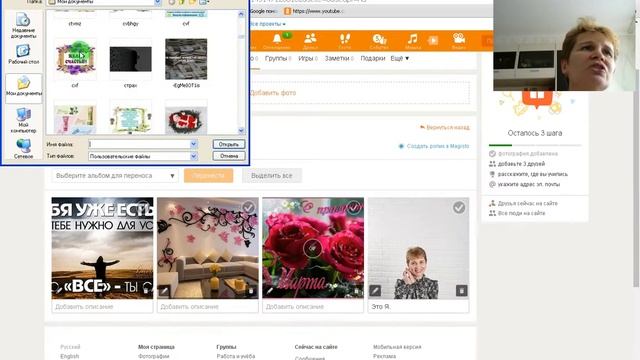Click the back button in the file dialog toolbar
The width and height of the screenshot is (640, 360).
172,2
